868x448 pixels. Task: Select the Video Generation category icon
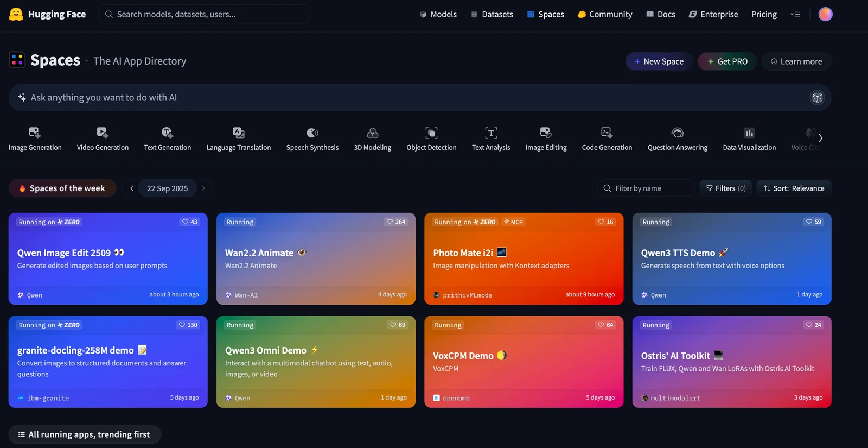(x=103, y=133)
